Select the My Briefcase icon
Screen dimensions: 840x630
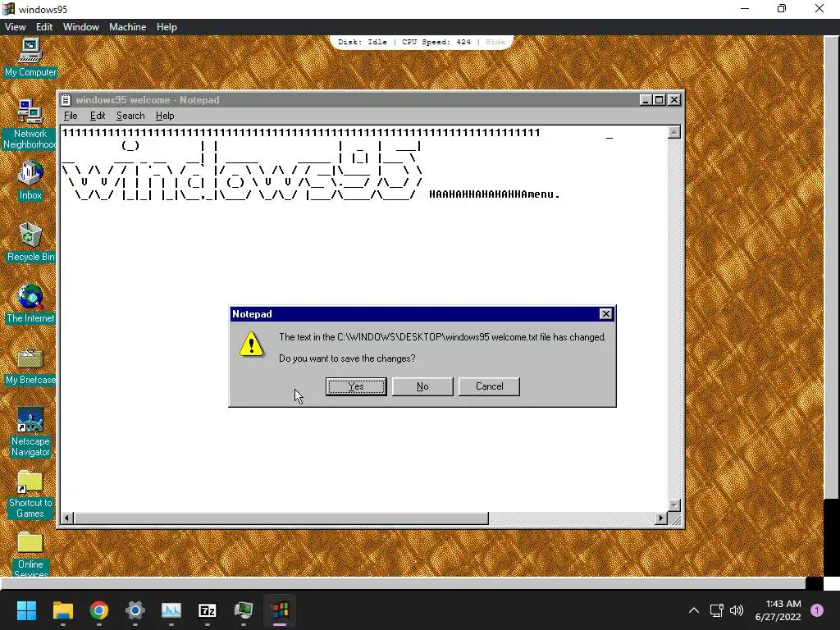point(30,365)
